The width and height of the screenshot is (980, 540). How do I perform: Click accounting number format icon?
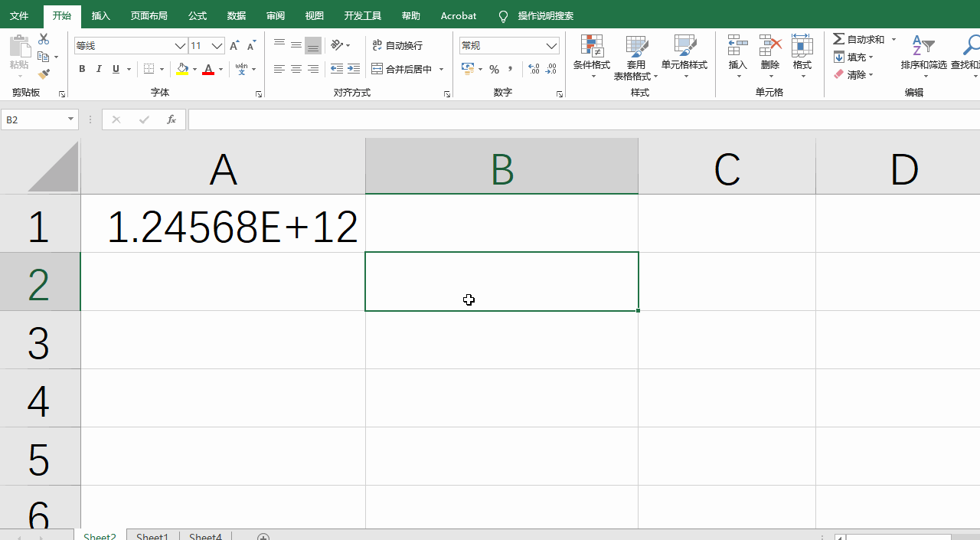point(468,69)
